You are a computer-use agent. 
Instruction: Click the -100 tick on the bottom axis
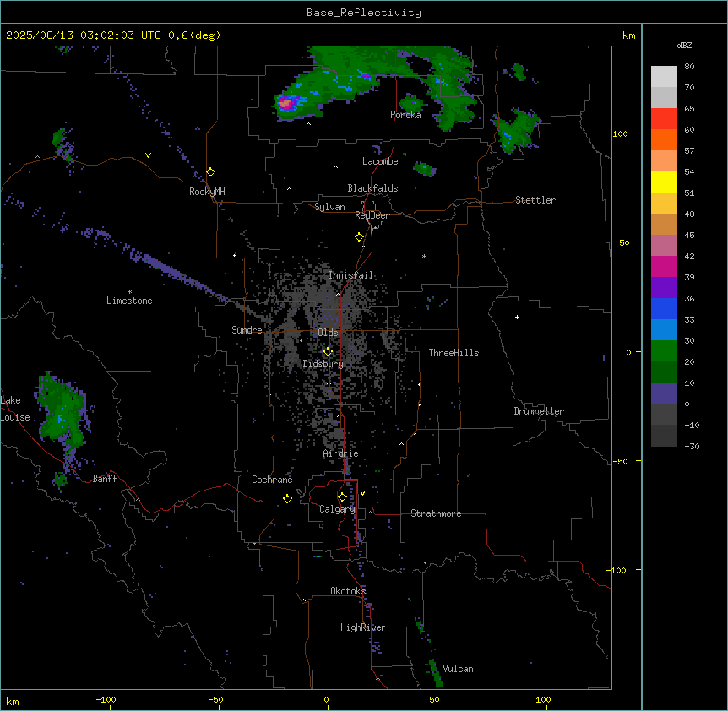coord(106,699)
